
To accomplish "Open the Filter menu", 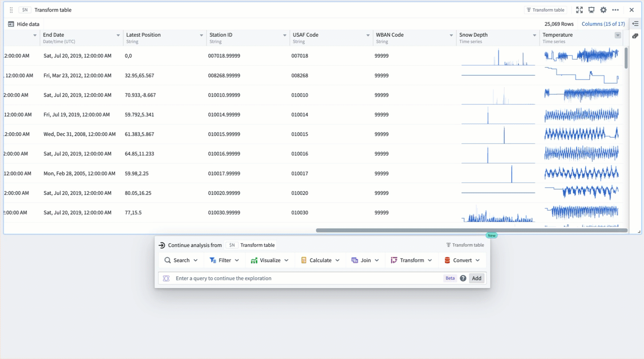I will [x=224, y=260].
